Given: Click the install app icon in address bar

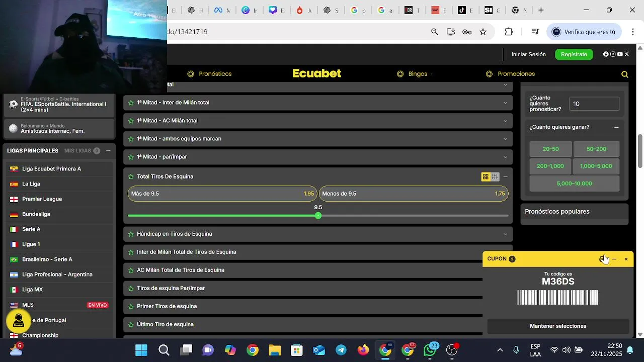Looking at the screenshot, I should pos(451,32).
